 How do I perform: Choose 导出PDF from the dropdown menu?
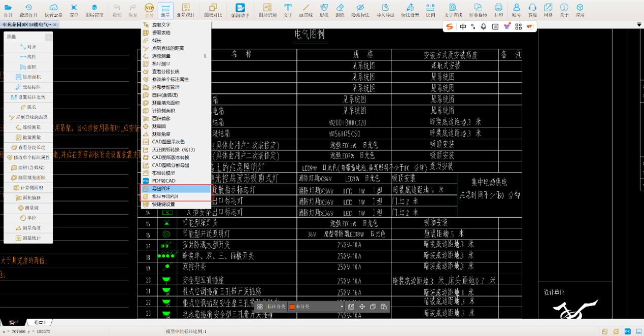[175, 189]
